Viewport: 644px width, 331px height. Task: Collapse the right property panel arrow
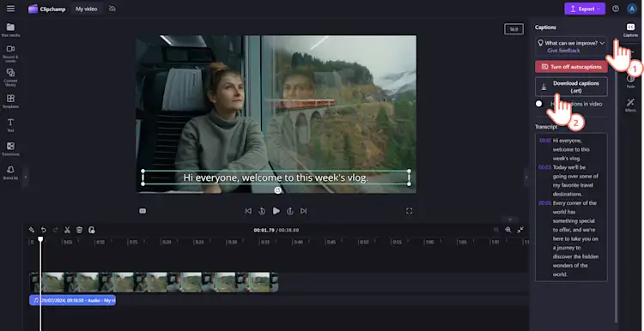pos(526,178)
